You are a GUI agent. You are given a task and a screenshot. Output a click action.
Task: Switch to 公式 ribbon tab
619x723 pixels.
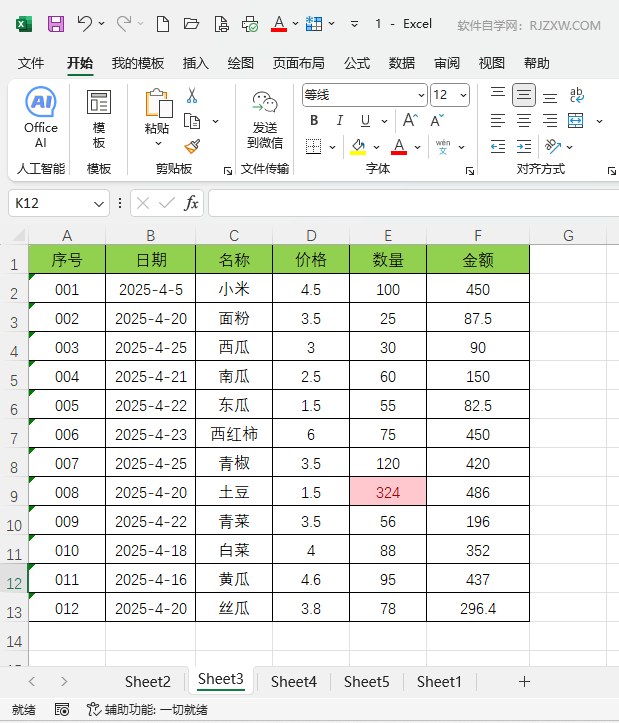pyautogui.click(x=357, y=63)
